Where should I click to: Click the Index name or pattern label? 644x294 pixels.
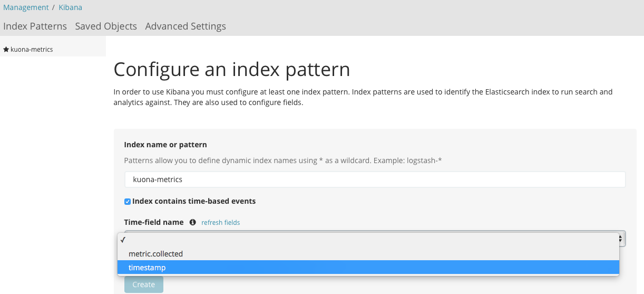[165, 145]
